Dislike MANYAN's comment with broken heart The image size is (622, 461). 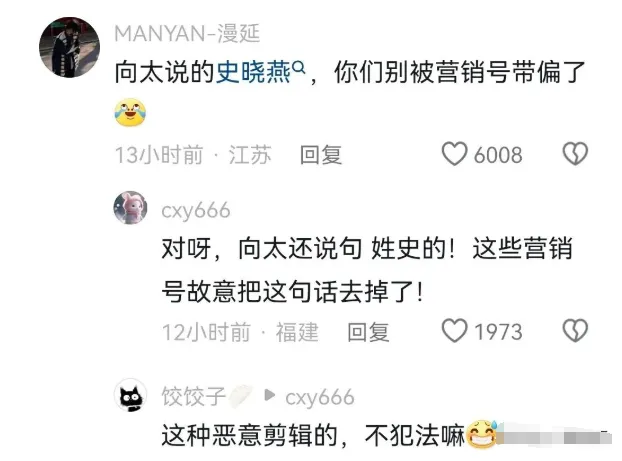click(575, 154)
